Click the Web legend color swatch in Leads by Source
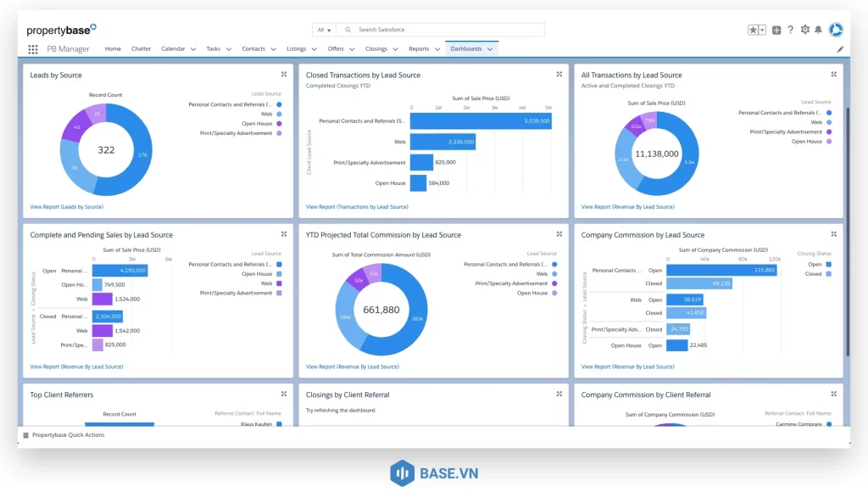Image resolution: width=868 pixels, height=498 pixels. click(x=279, y=114)
